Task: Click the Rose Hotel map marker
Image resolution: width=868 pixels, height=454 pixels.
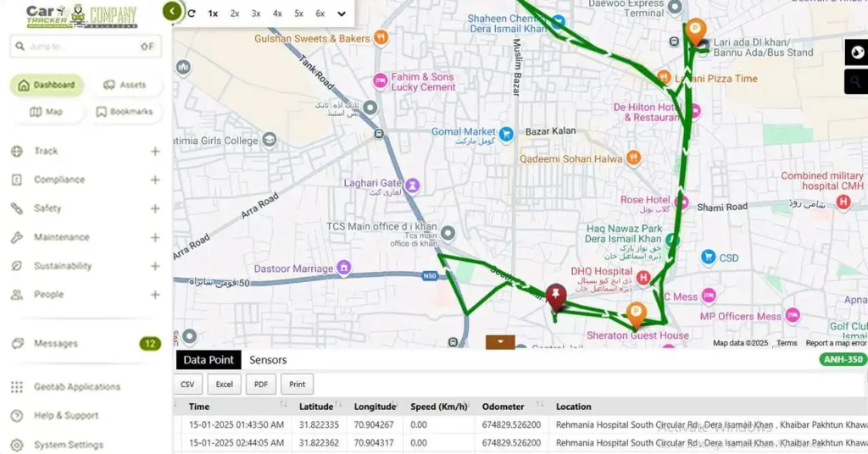Action: [x=682, y=203]
